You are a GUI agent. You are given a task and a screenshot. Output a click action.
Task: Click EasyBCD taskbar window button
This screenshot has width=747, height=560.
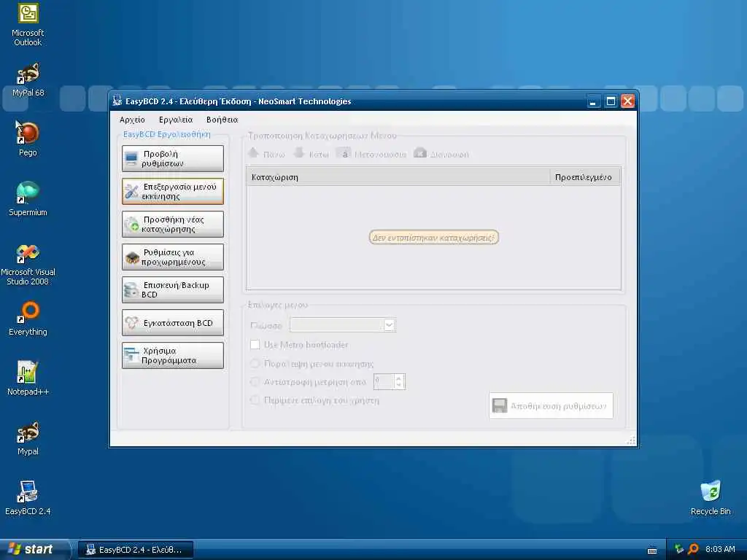(x=136, y=550)
